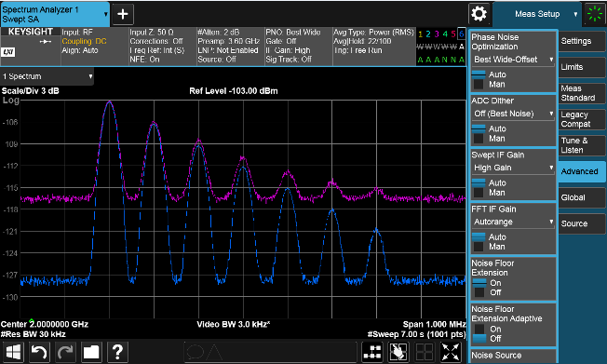Open the Windows start icon

[x=14, y=353]
